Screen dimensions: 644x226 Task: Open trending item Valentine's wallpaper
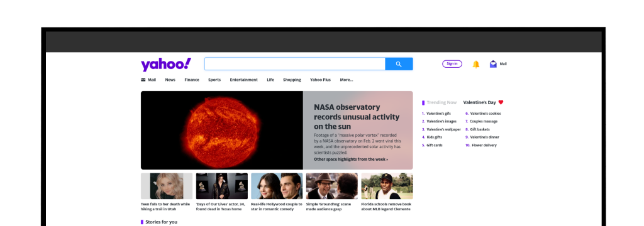[x=443, y=129]
